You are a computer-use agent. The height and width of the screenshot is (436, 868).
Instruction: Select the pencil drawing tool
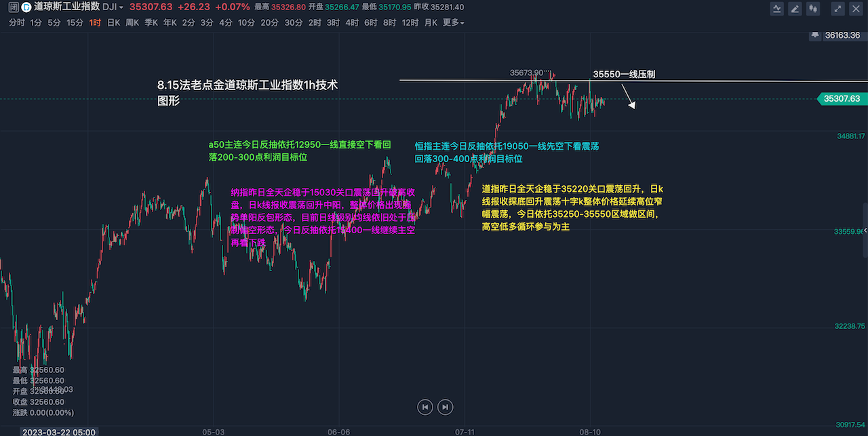coord(795,9)
